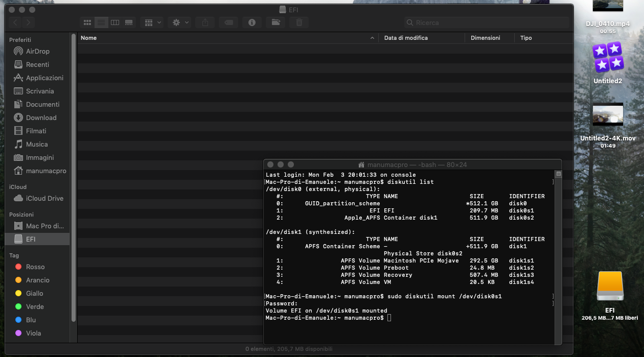Select the EFI volume in sidebar
The width and height of the screenshot is (644, 357).
[x=37, y=239]
